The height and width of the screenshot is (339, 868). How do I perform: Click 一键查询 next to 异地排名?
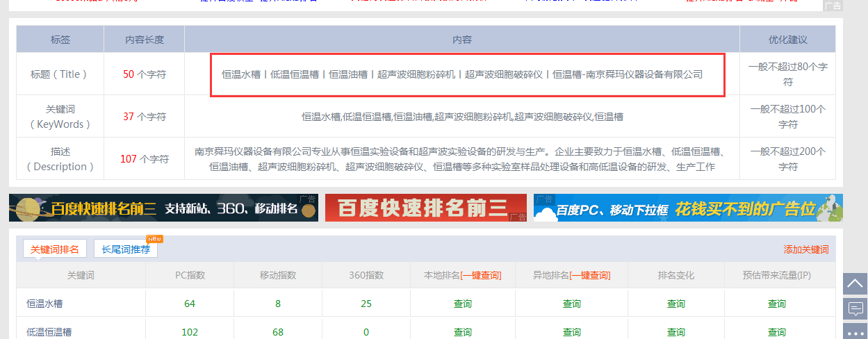pyautogui.click(x=589, y=276)
